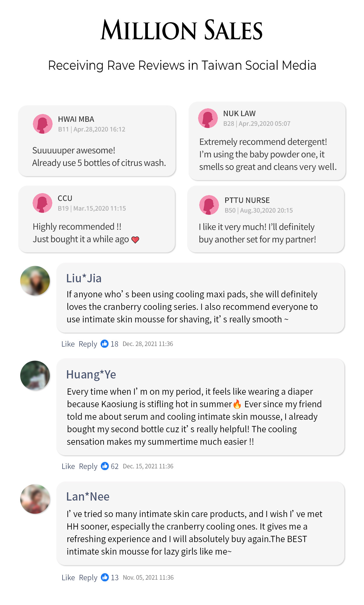The image size is (364, 605).
Task: Click the Dec. 28, 2021 timestamp
Action: (x=148, y=344)
